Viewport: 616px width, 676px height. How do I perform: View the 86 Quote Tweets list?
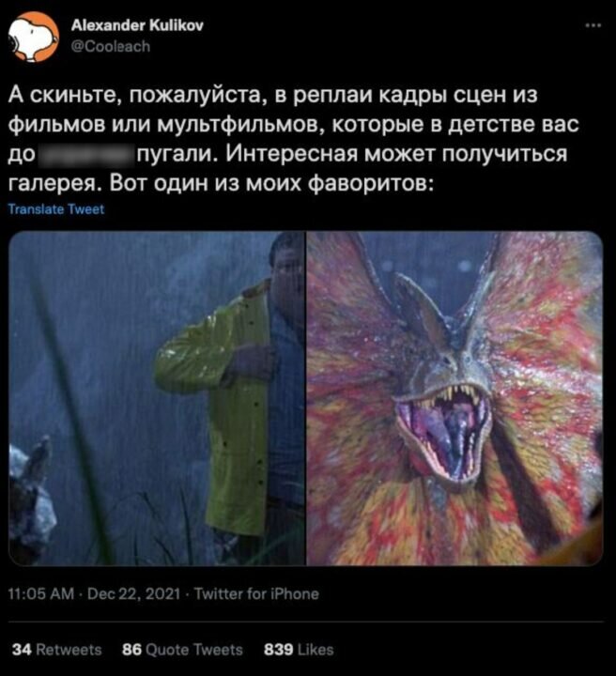click(182, 650)
